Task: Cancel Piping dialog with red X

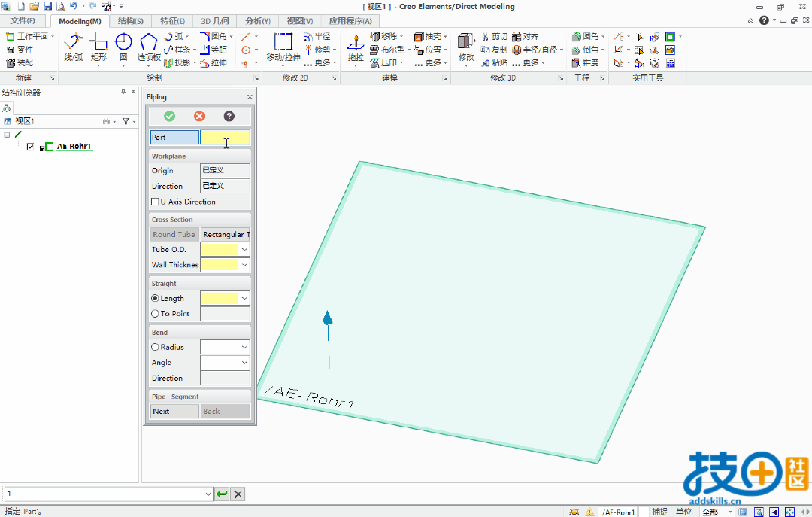Action: [x=199, y=116]
